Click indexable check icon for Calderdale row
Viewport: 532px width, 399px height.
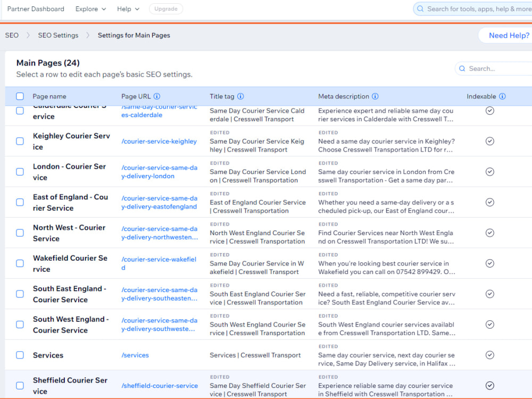click(x=490, y=111)
